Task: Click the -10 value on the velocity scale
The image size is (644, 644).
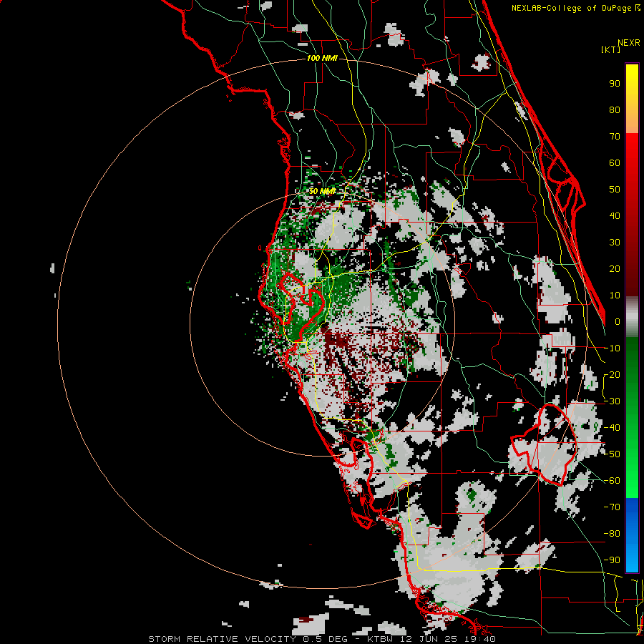Action: 612,348
